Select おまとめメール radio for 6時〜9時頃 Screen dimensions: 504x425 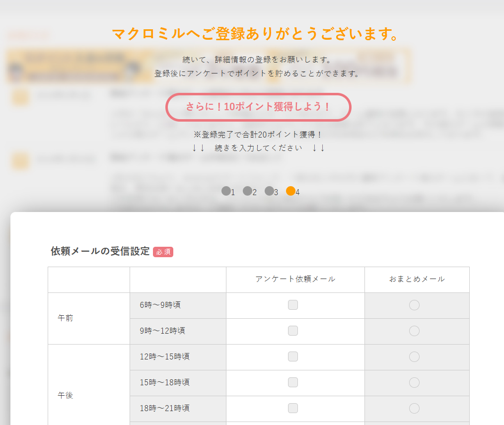414,305
